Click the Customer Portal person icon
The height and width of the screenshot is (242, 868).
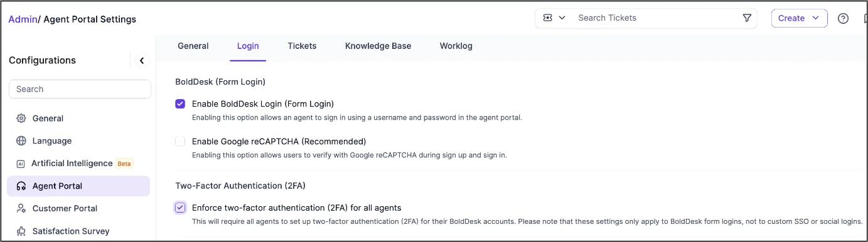21,209
